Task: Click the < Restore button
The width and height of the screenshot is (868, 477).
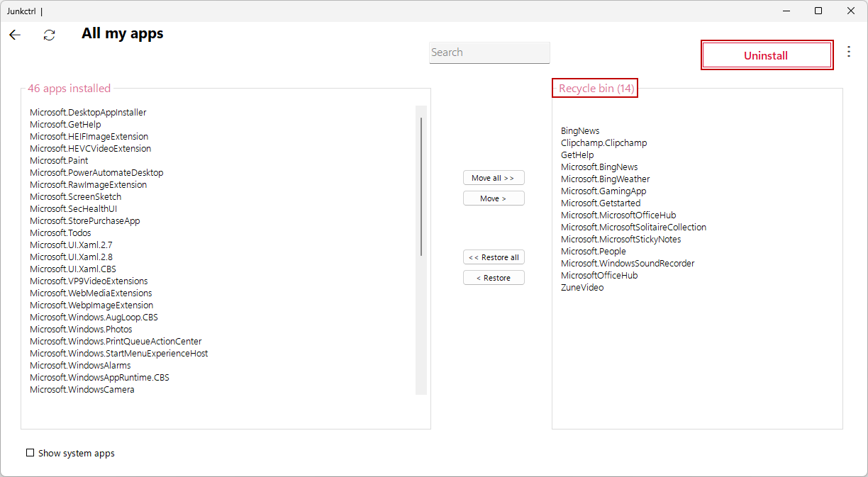Action: tap(494, 278)
